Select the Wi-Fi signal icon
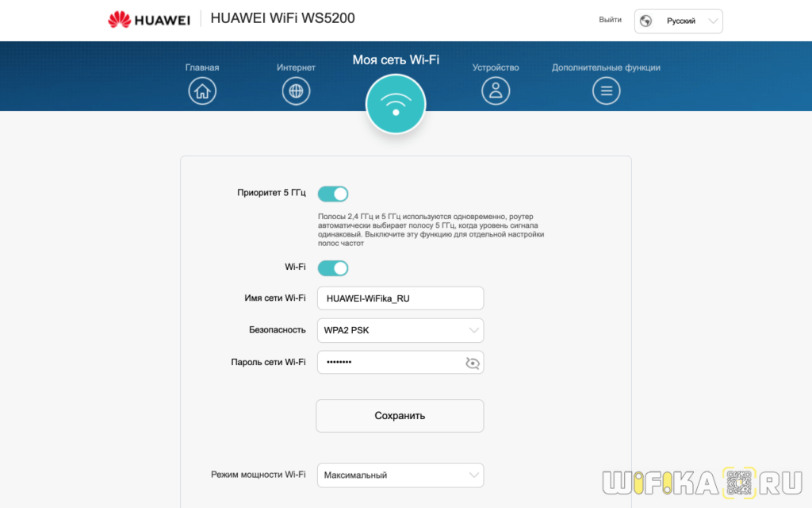 396,104
